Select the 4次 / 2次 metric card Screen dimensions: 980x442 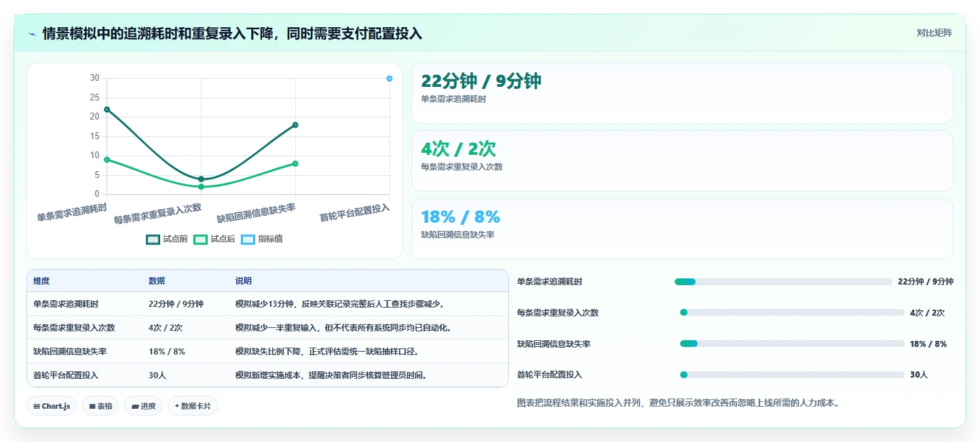pyautogui.click(x=682, y=161)
